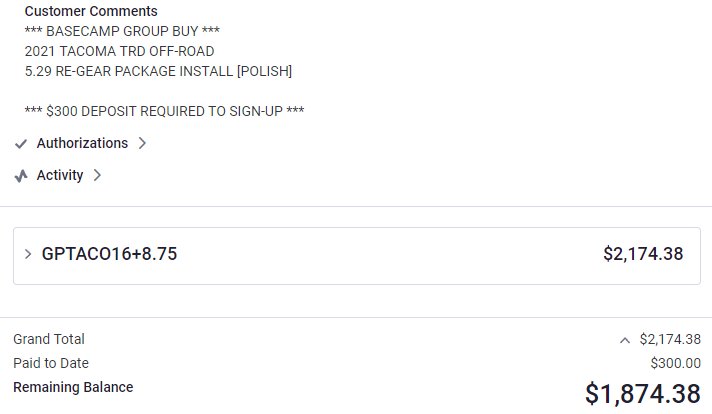Open the Activity section label
Viewport: 712px width, 414px height.
(60, 175)
